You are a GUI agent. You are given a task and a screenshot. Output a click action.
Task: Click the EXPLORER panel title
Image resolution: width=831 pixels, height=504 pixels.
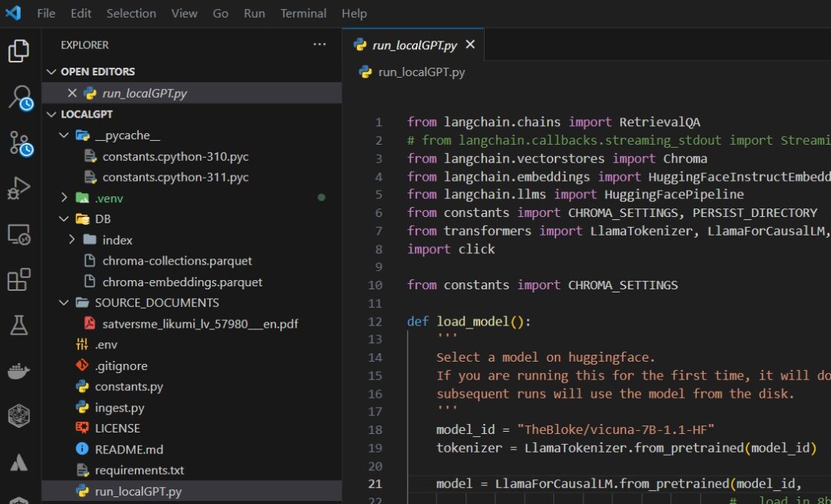85,45
